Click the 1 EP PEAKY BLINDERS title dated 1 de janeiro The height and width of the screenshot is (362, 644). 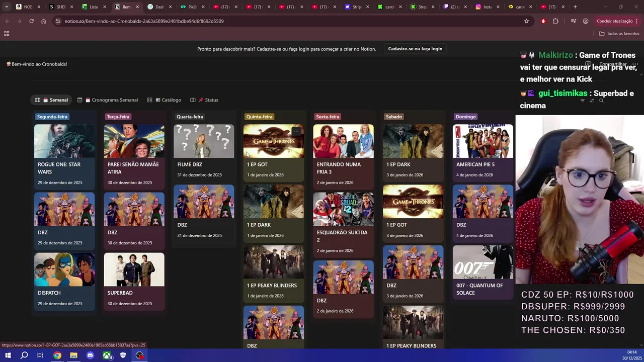pyautogui.click(x=272, y=286)
